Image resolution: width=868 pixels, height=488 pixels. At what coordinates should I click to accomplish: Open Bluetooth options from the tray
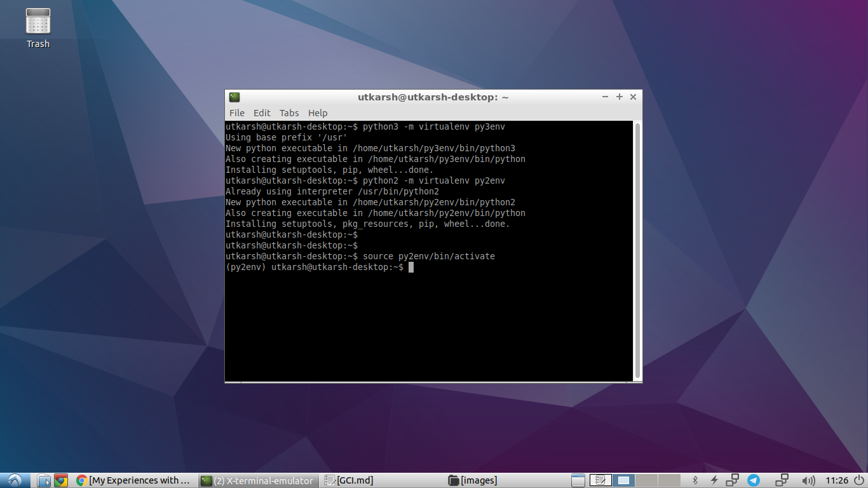click(695, 480)
